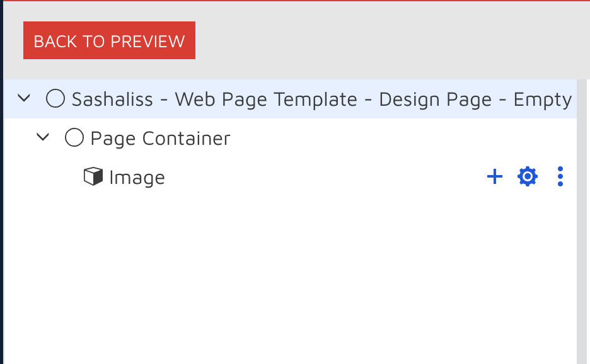Click the cube icon beside Image

pos(93,177)
